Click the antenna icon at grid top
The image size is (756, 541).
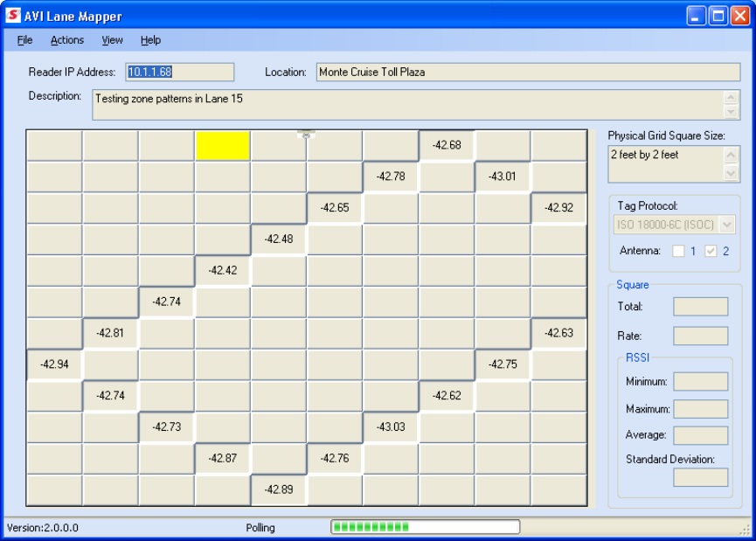[306, 135]
